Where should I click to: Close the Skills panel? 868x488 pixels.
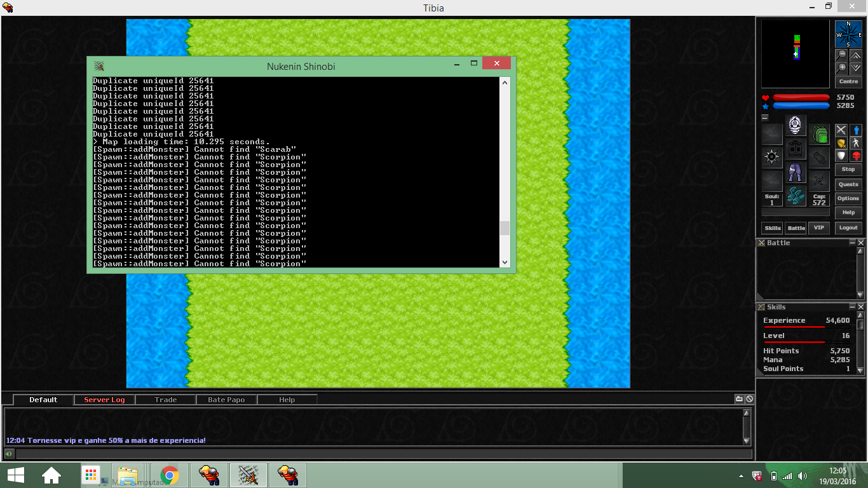(x=861, y=307)
